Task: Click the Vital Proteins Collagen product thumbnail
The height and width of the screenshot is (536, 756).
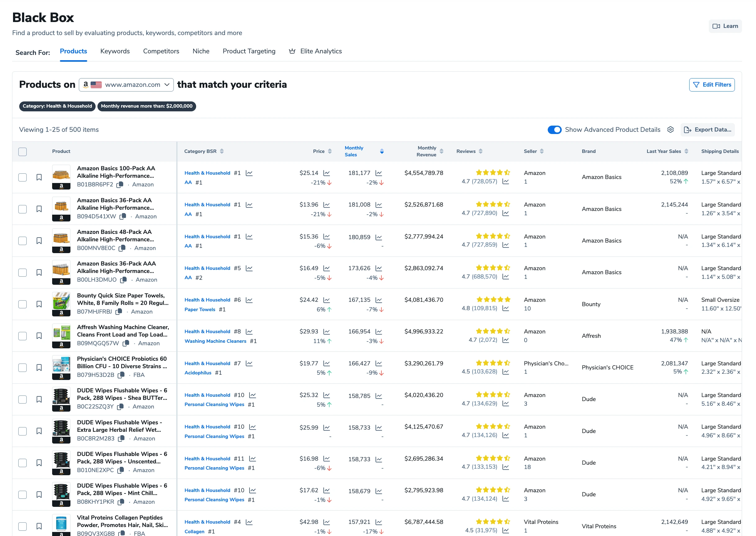Action: click(61, 525)
